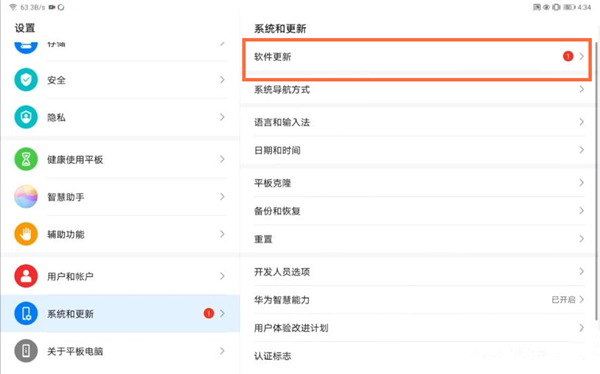Screen dimensions: 600x374
Task: Open the 辅助功能 hand icon
Action: pos(26,234)
